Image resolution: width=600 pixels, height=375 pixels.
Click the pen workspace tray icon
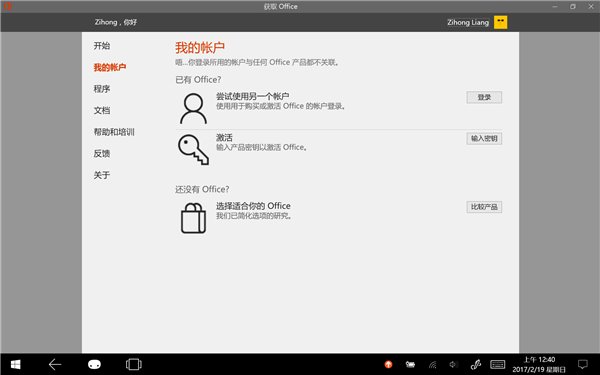(x=476, y=365)
